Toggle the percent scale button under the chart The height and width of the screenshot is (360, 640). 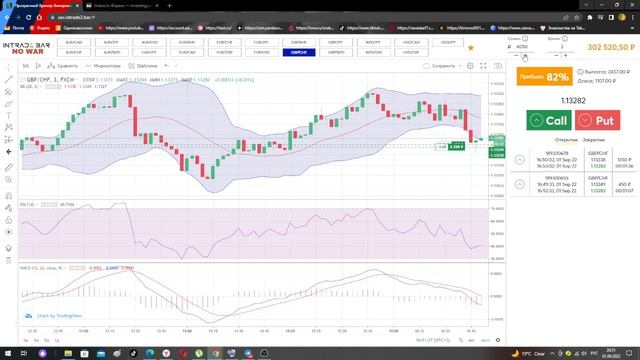[x=461, y=340]
